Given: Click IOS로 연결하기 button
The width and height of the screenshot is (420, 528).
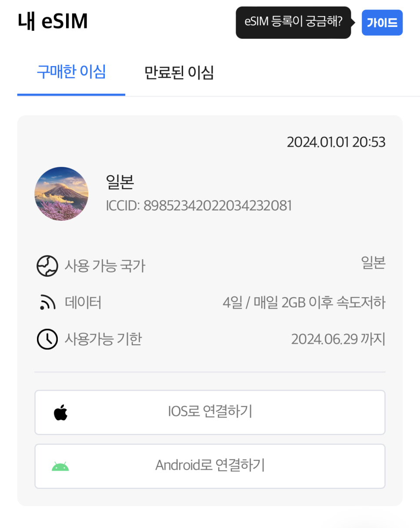Looking at the screenshot, I should click(210, 412).
